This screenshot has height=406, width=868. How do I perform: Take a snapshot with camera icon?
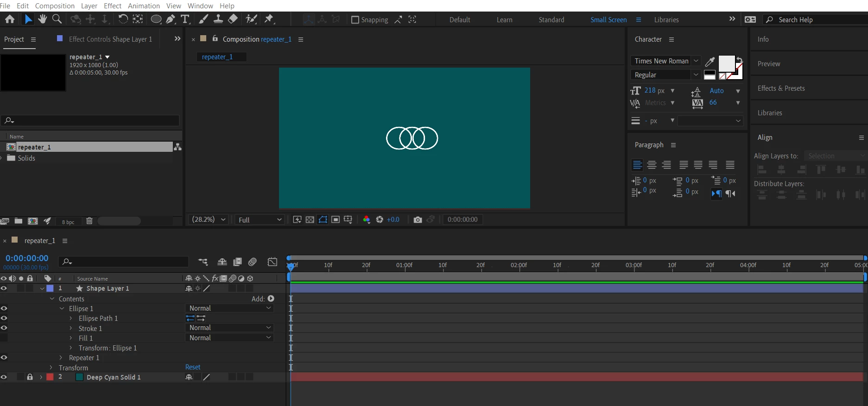[418, 219]
